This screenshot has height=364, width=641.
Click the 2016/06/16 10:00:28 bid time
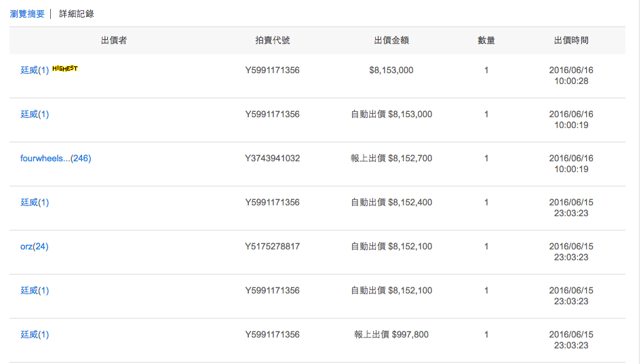(571, 75)
